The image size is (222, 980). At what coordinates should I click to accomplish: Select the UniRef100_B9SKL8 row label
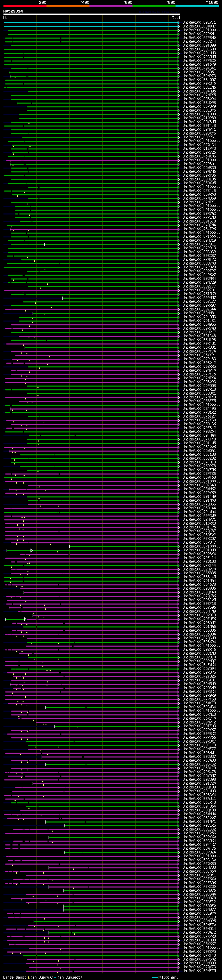pyautogui.click(x=199, y=389)
